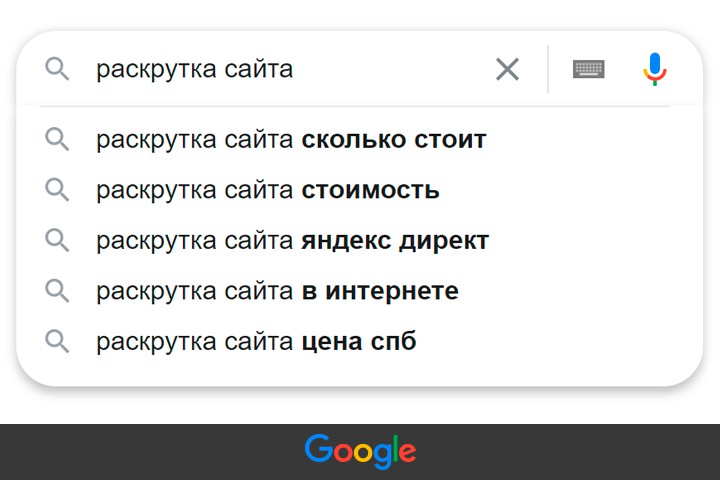Viewport: 720px width, 480px height.
Task: Click the Google logo in the footer
Action: point(360,451)
